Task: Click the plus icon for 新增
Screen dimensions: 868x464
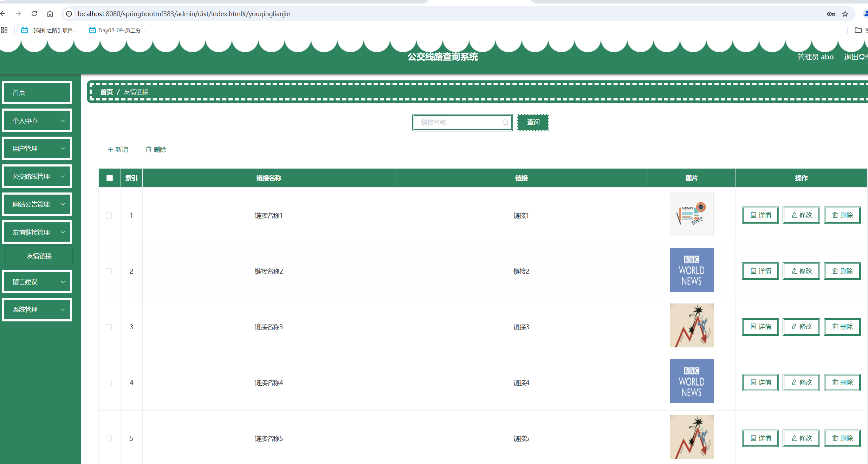Action: pyautogui.click(x=110, y=150)
